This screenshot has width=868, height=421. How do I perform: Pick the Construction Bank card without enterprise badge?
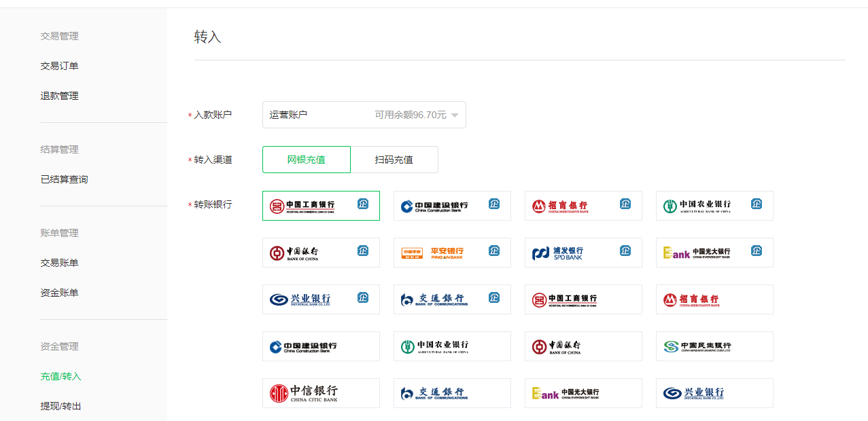coord(321,346)
